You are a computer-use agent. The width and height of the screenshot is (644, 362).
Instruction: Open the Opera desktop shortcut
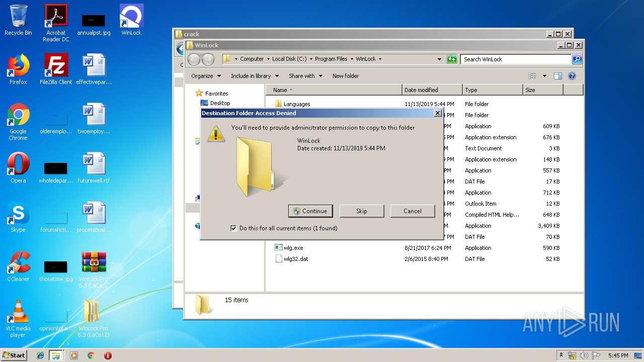[x=18, y=168]
